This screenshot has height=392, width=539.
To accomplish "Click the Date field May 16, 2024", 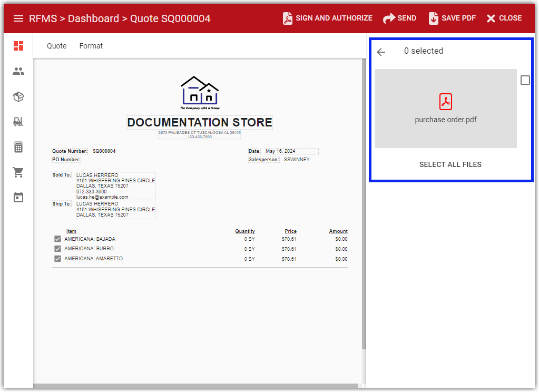I will [291, 151].
